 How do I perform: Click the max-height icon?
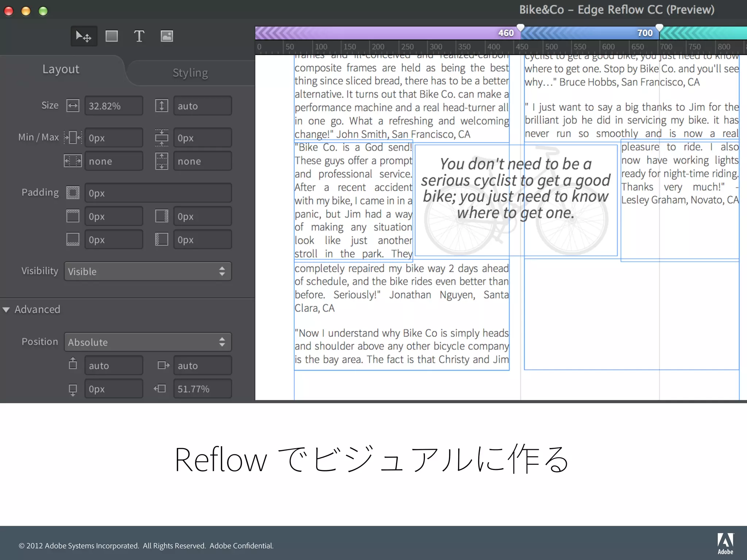[162, 161]
